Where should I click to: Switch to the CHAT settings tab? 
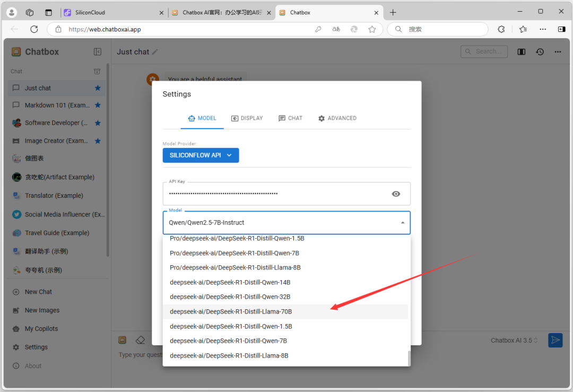[291, 118]
